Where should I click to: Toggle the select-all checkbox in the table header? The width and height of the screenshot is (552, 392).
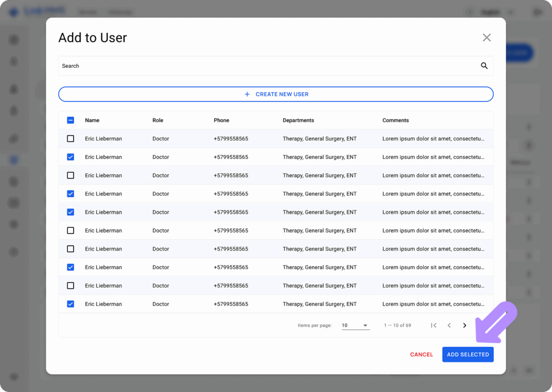pos(70,120)
